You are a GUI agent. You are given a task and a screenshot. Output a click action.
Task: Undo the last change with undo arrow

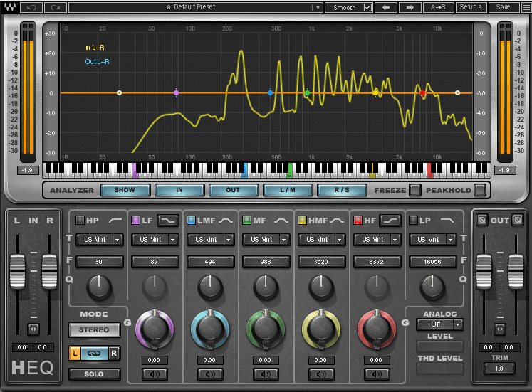(x=31, y=7)
